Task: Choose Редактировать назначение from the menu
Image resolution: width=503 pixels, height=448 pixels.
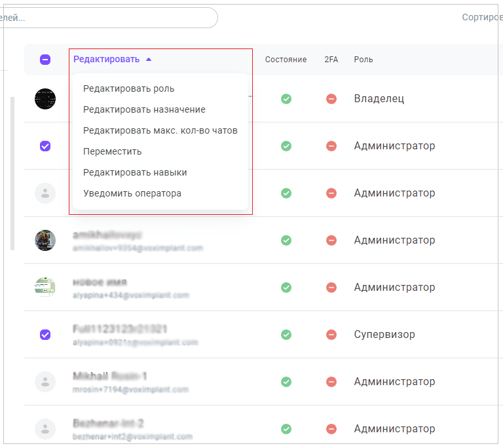Action: (x=144, y=109)
